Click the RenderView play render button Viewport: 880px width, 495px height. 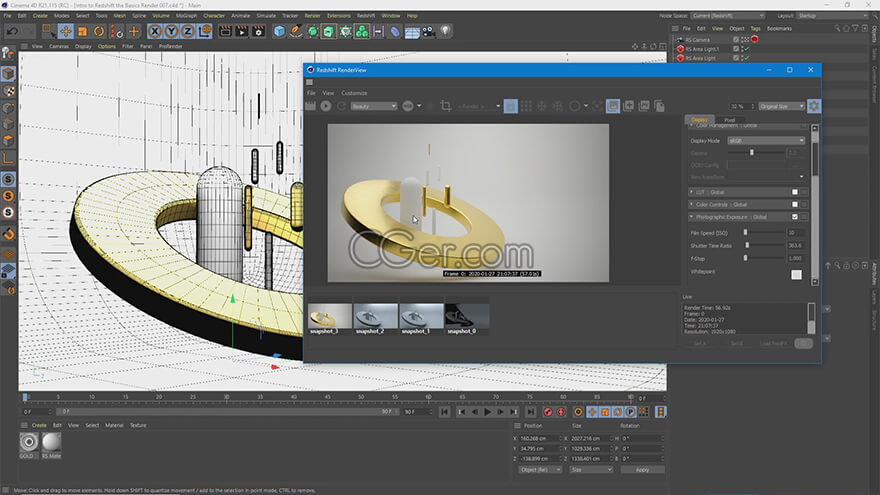pyautogui.click(x=326, y=106)
